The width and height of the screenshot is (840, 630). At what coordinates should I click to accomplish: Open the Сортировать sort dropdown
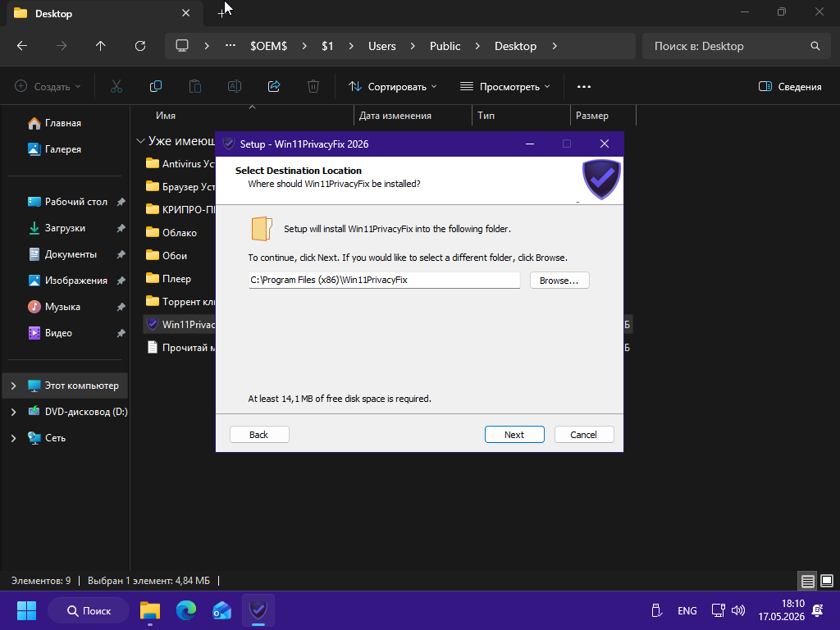[393, 86]
